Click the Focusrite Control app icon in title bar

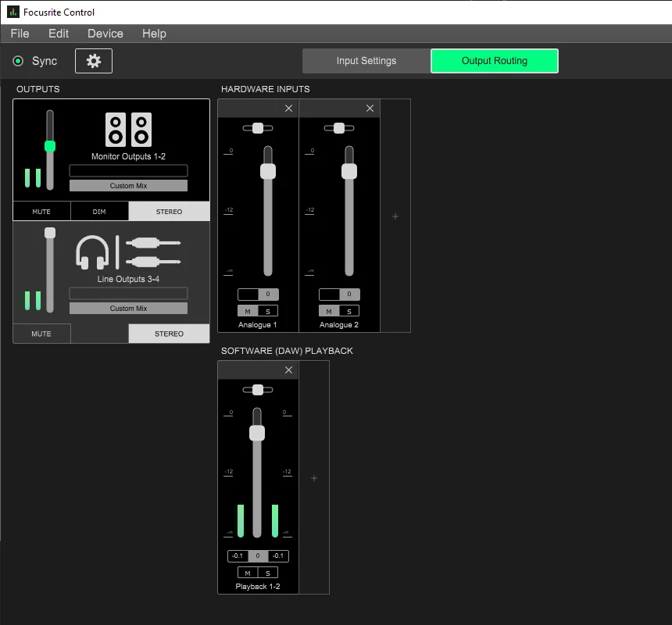13,12
